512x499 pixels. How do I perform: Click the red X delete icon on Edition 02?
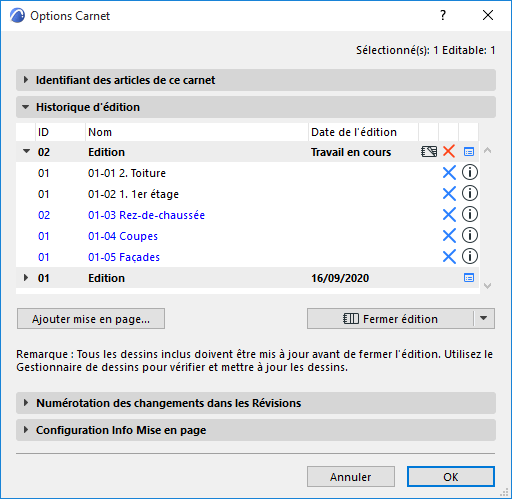coord(449,152)
